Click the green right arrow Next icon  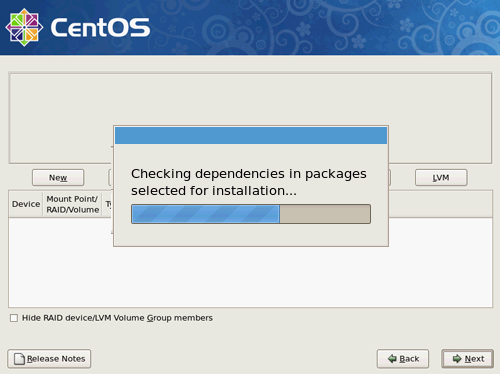point(457,359)
